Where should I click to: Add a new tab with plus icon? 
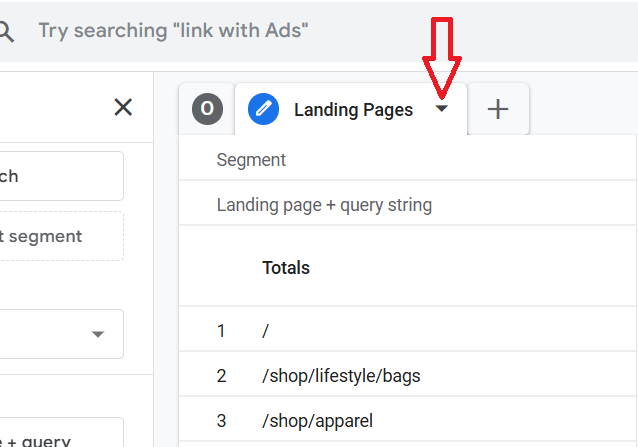coord(498,110)
